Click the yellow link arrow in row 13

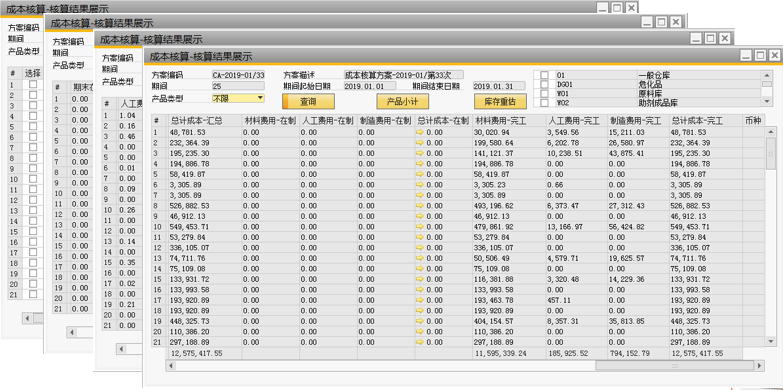point(419,258)
